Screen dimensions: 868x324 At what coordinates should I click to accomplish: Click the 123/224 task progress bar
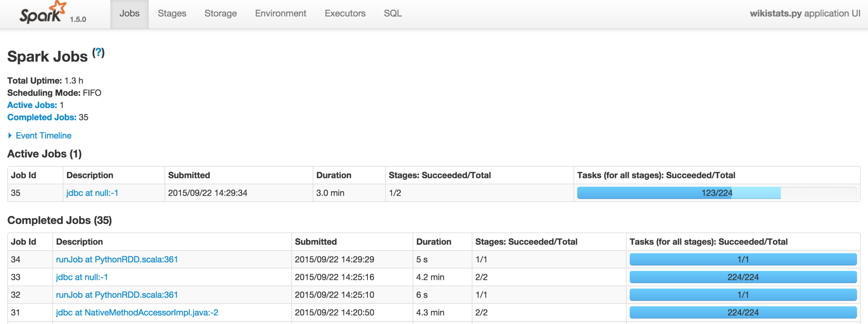(x=716, y=193)
